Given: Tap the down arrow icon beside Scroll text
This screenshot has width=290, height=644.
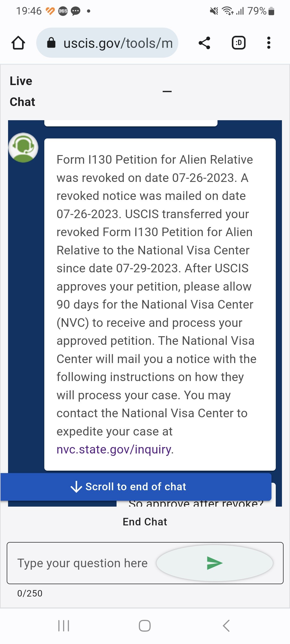Looking at the screenshot, I should pyautogui.click(x=76, y=487).
